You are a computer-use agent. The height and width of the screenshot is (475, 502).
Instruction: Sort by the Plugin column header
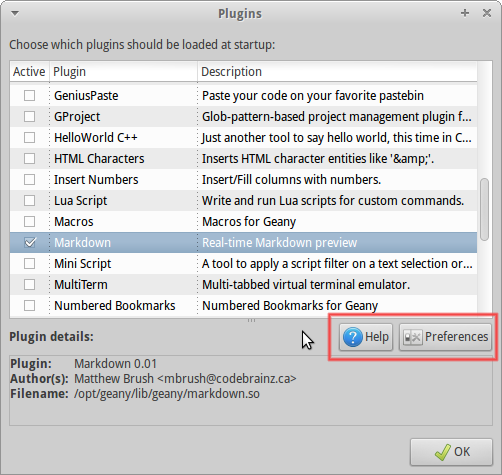(x=123, y=72)
